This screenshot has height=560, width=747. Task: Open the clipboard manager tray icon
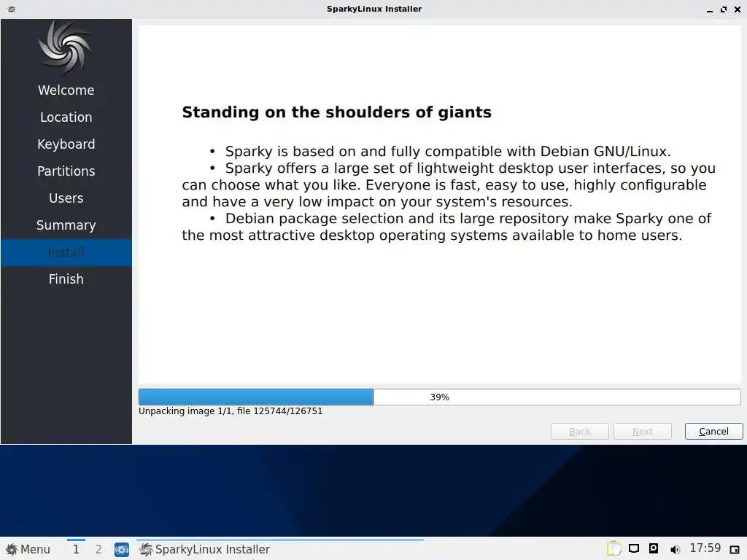pos(614,548)
